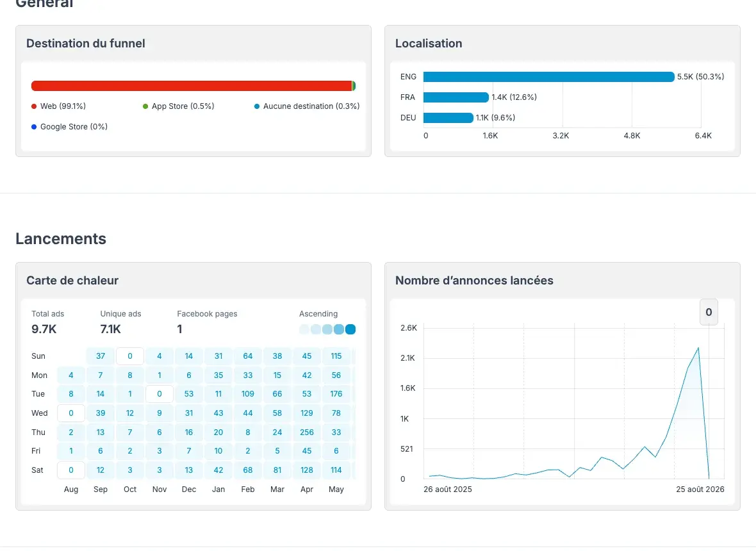Image resolution: width=756 pixels, height=551 pixels.
Task: Click the 0 tooltip above launch chart
Action: coord(709,312)
